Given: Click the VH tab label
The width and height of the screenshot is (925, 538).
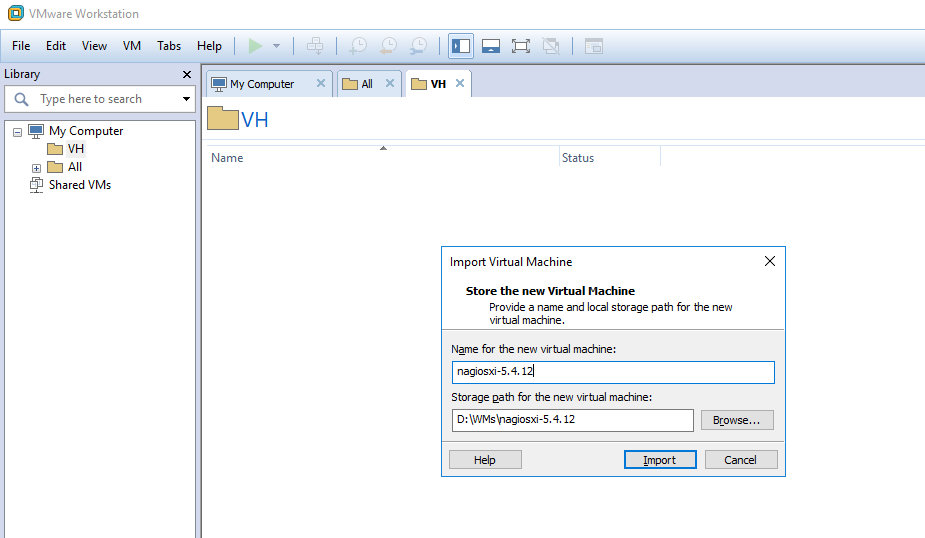Looking at the screenshot, I should point(438,84).
